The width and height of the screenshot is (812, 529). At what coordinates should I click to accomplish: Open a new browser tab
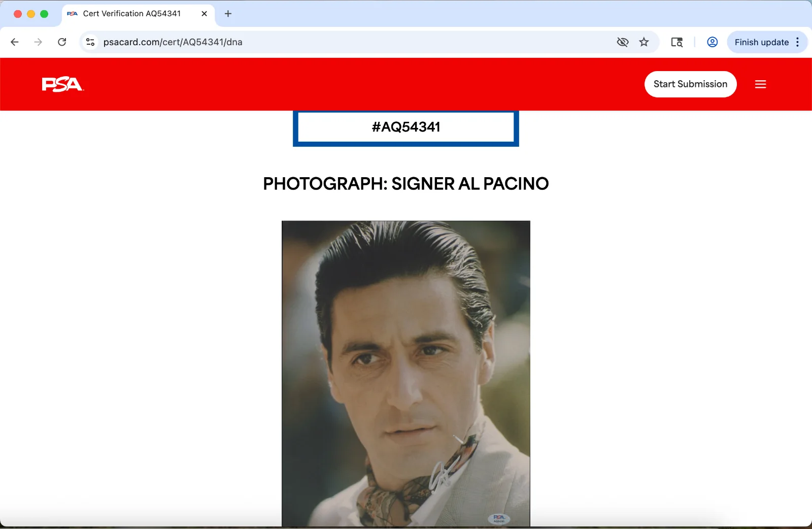(228, 14)
